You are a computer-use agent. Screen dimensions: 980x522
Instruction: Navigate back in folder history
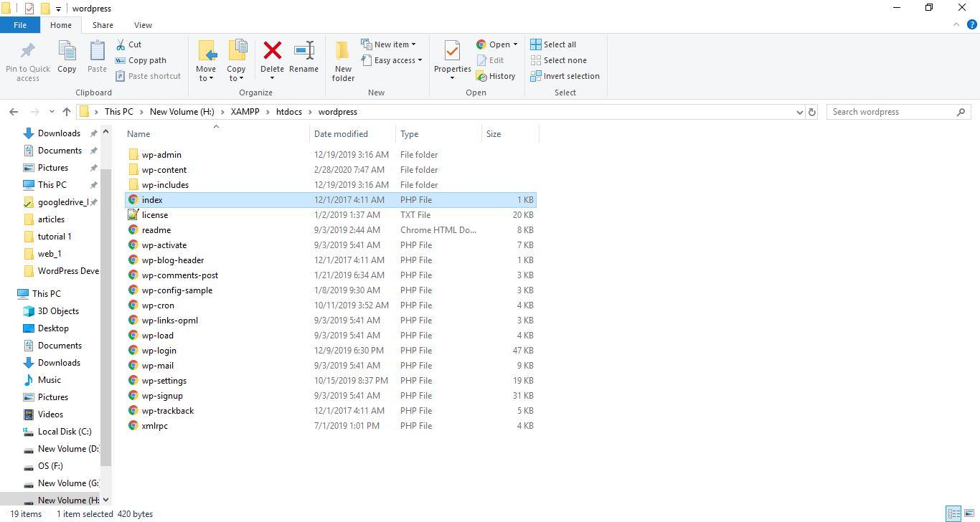point(14,112)
